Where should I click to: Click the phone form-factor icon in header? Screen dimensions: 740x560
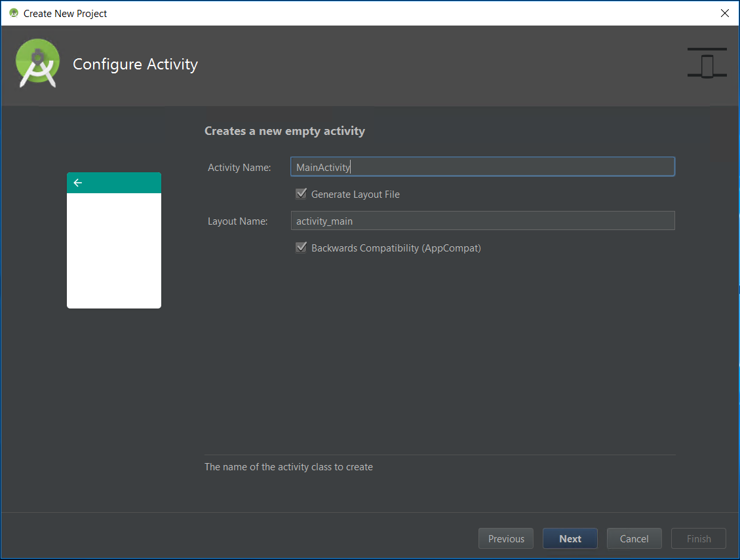(x=707, y=63)
